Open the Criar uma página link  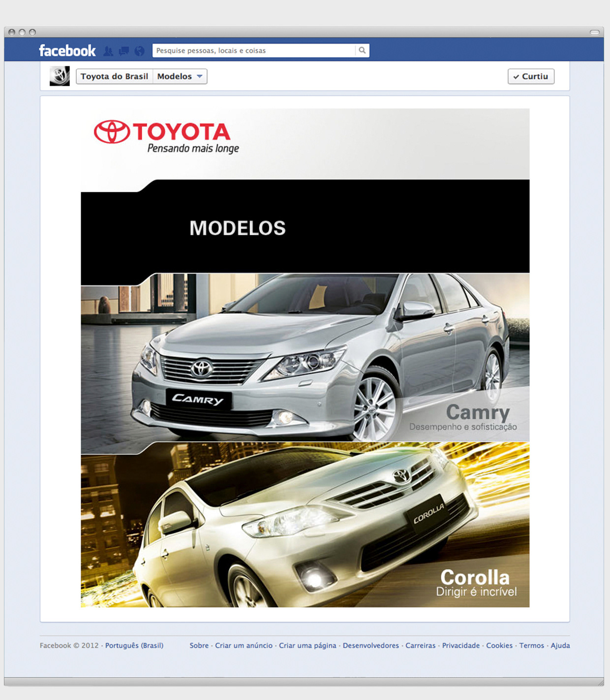click(307, 645)
